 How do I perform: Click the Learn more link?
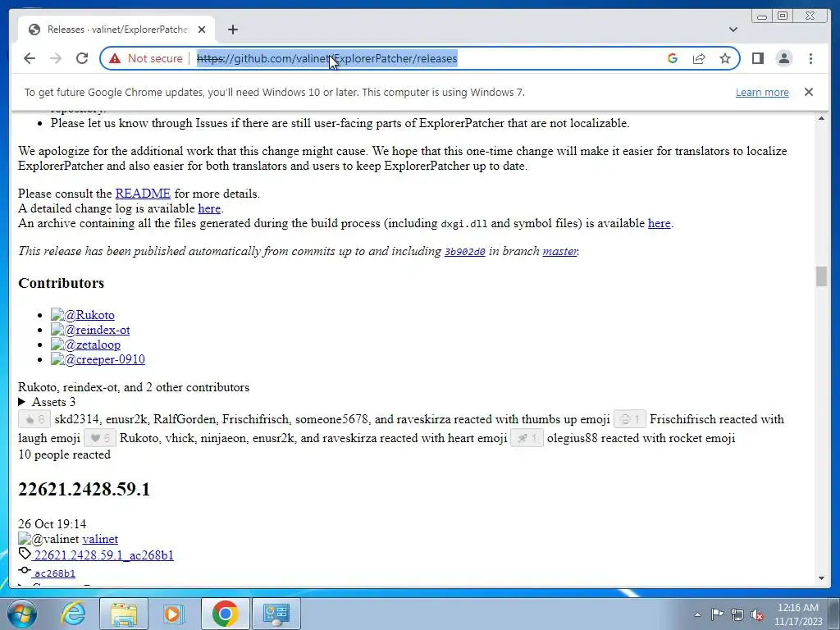pyautogui.click(x=762, y=92)
